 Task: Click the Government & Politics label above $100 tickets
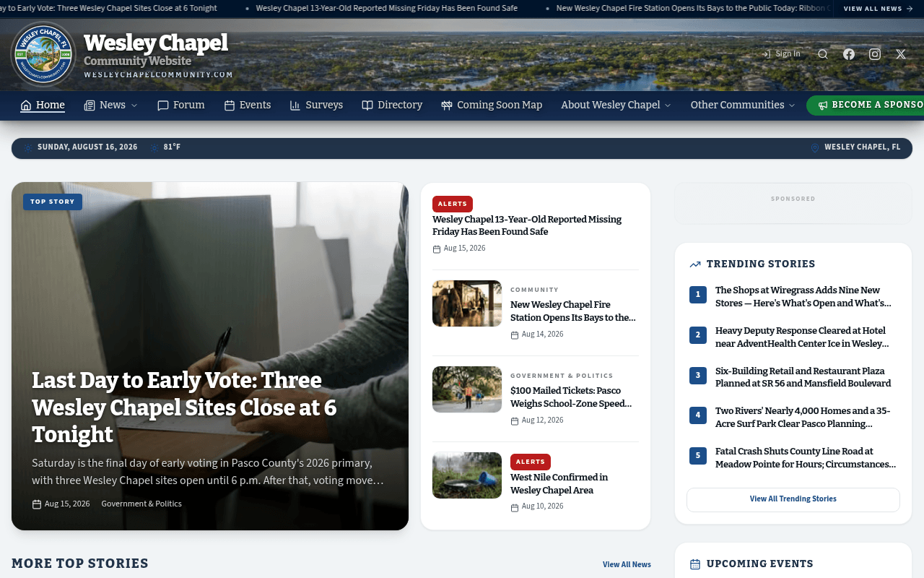562,376
